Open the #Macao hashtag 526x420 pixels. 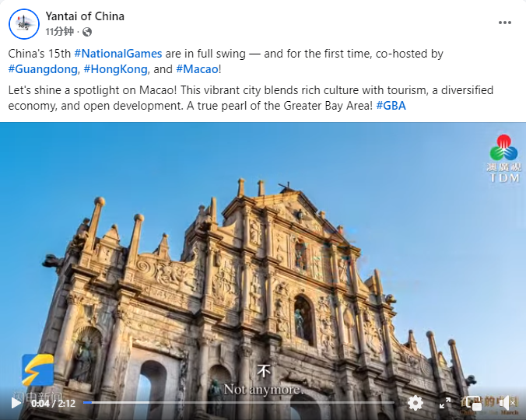198,69
